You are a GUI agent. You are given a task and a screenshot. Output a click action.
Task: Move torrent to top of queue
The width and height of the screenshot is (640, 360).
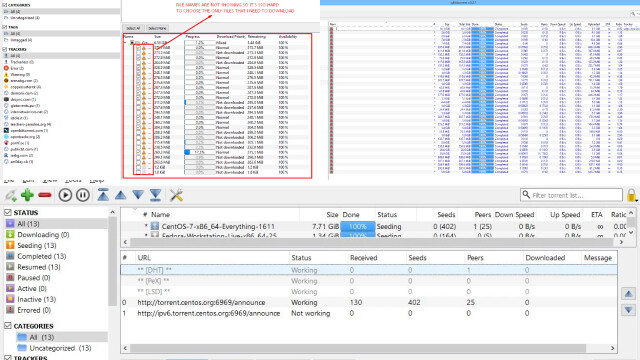103,195
